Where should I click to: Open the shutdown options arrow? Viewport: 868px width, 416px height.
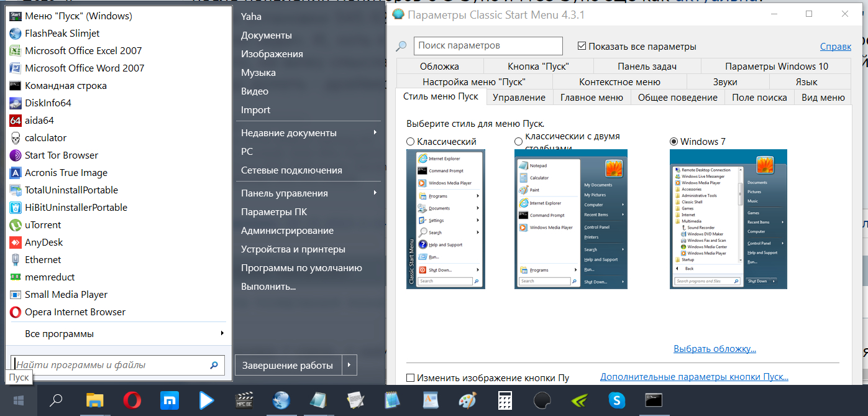(x=349, y=366)
